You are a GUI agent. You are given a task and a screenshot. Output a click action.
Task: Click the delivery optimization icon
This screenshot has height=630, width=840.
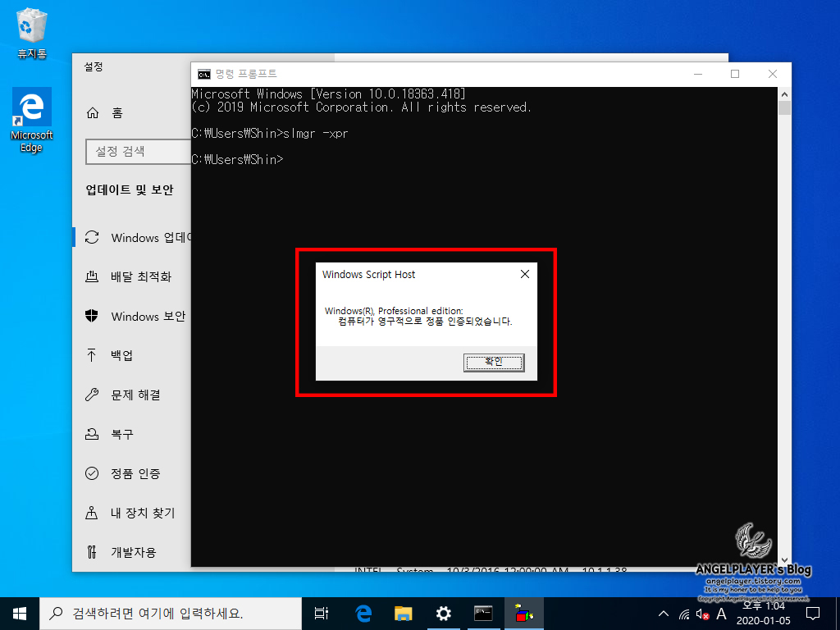click(x=92, y=277)
